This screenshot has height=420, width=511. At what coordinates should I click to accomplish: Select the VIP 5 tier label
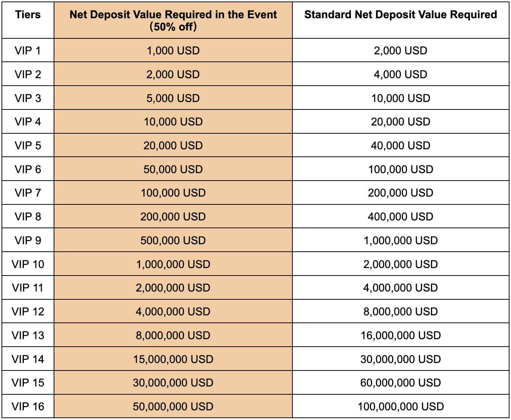28,146
